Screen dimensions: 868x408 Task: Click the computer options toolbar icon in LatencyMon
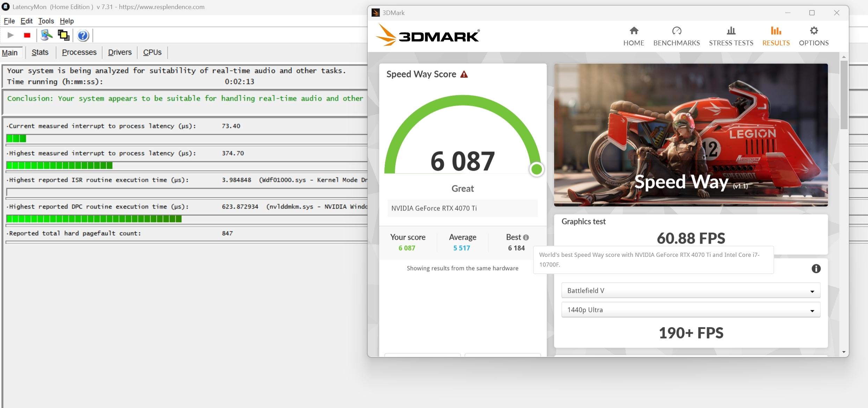point(46,35)
